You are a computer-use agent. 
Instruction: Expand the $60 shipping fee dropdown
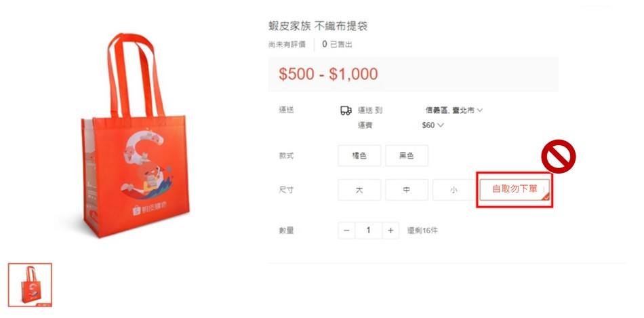tap(433, 125)
